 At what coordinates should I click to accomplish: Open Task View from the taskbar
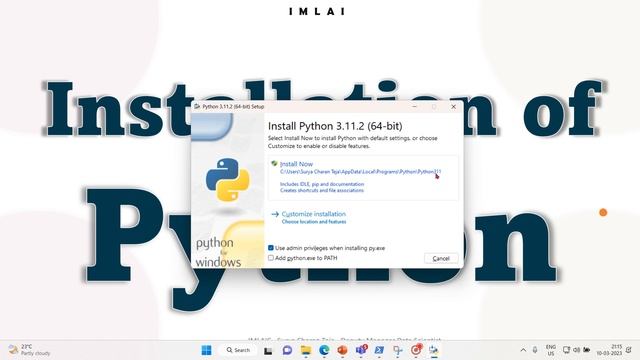tap(268, 350)
